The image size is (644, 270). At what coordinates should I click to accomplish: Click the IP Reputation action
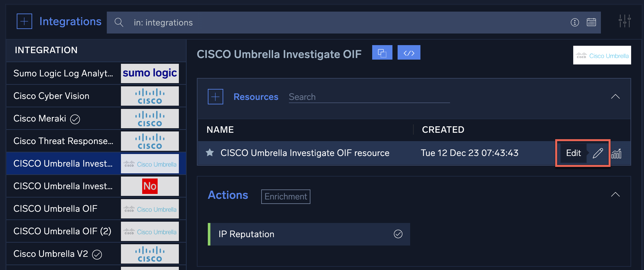tap(246, 234)
